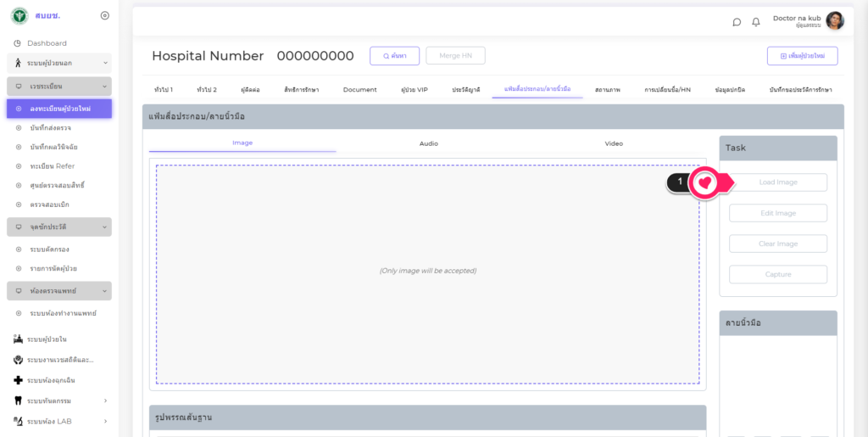Viewport: 868px width, 437px height.
Task: Click the heart step marker 1
Action: [x=704, y=182]
